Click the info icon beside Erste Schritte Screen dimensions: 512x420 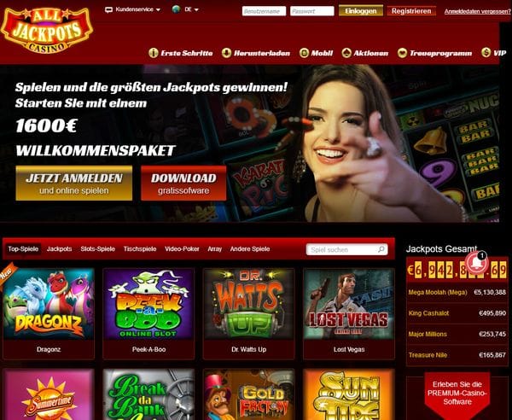pyautogui.click(x=153, y=53)
